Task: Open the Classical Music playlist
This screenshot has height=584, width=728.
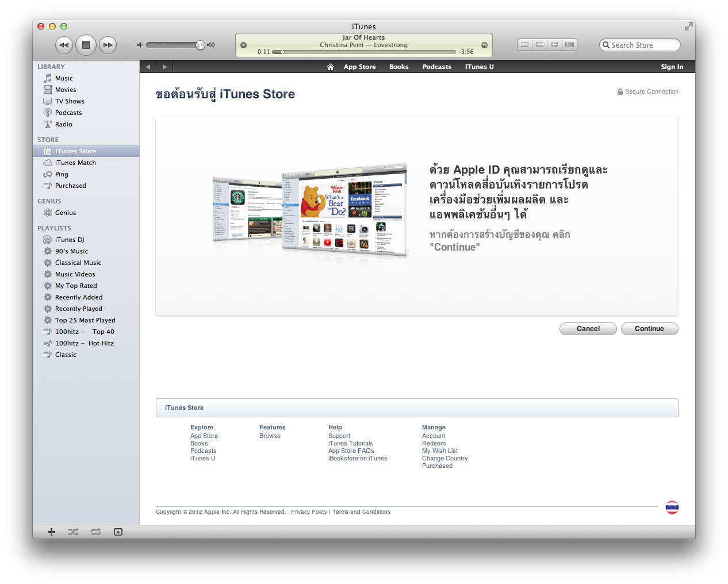Action: click(86, 263)
